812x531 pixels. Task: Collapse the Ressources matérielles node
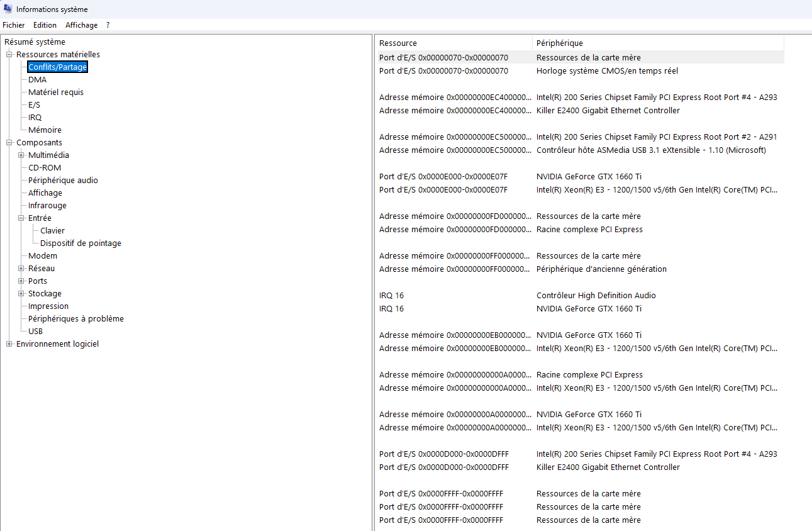coord(9,55)
